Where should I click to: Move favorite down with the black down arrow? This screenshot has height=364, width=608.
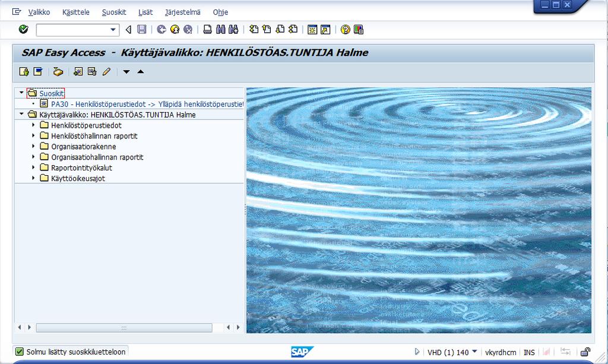(x=126, y=72)
